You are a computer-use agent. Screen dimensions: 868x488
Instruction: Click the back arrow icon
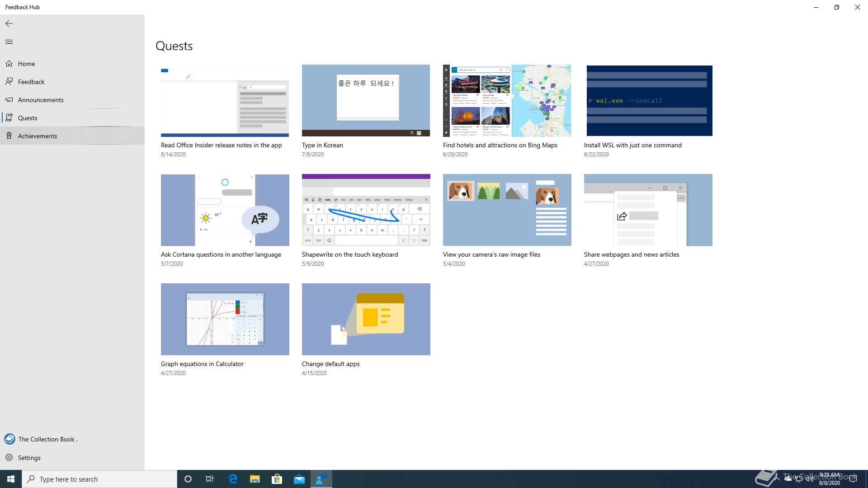tap(9, 23)
